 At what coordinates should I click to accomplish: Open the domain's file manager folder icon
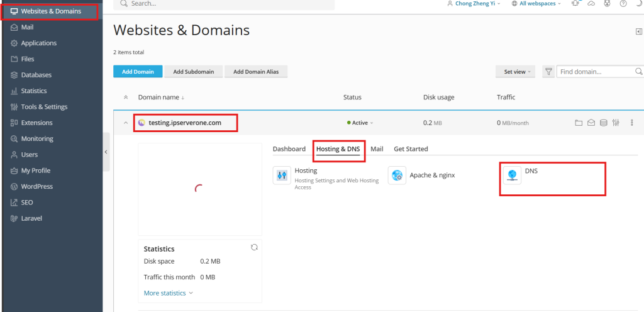click(579, 123)
